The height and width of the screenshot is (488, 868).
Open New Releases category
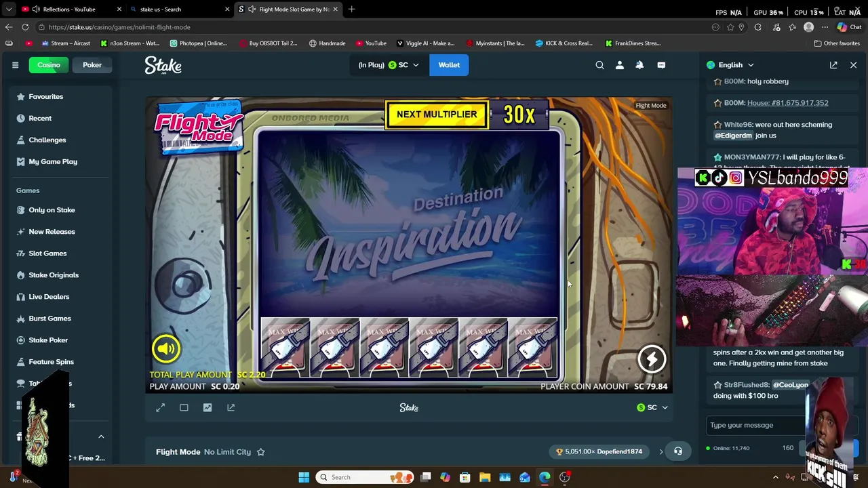click(x=52, y=232)
